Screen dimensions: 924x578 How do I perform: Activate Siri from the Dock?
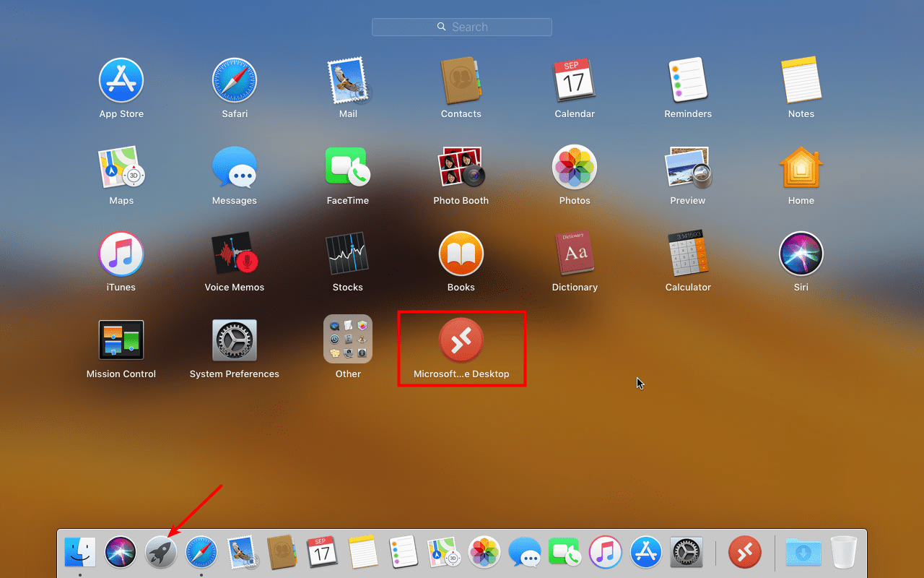point(121,553)
